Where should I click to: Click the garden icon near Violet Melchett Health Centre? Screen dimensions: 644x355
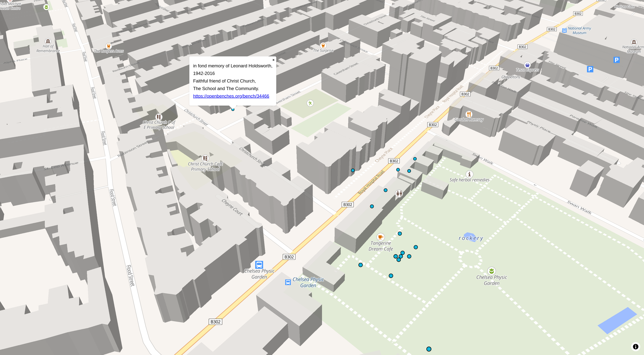(x=46, y=7)
